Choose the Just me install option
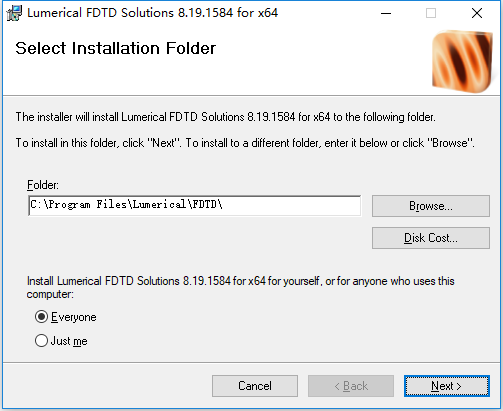The height and width of the screenshot is (411, 503). pyautogui.click(x=41, y=341)
